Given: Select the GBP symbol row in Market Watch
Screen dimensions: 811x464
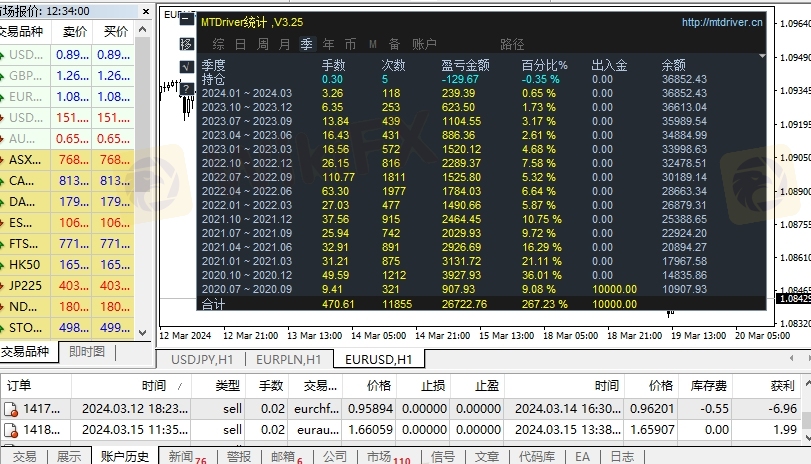Looking at the screenshot, I should pos(67,76).
